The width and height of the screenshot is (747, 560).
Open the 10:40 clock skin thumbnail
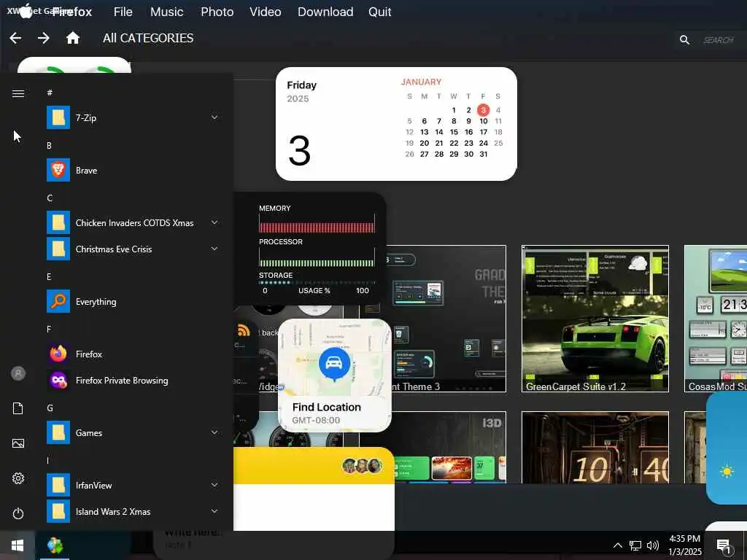[x=595, y=447]
